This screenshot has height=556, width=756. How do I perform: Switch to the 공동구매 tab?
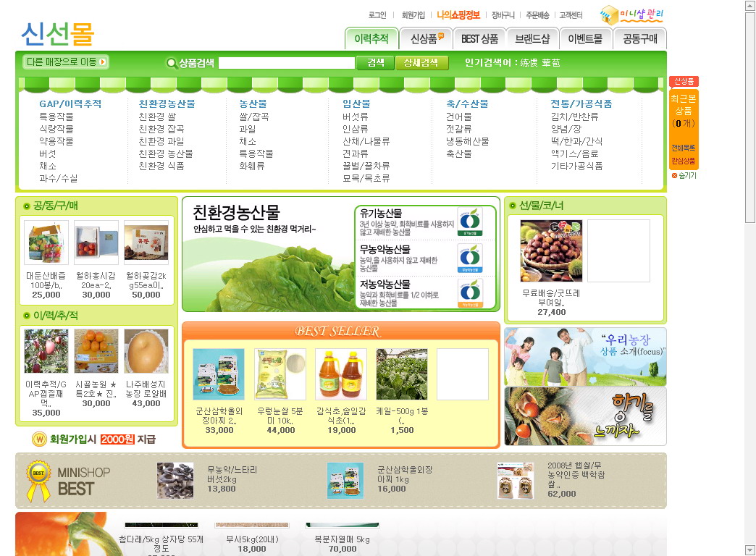640,38
